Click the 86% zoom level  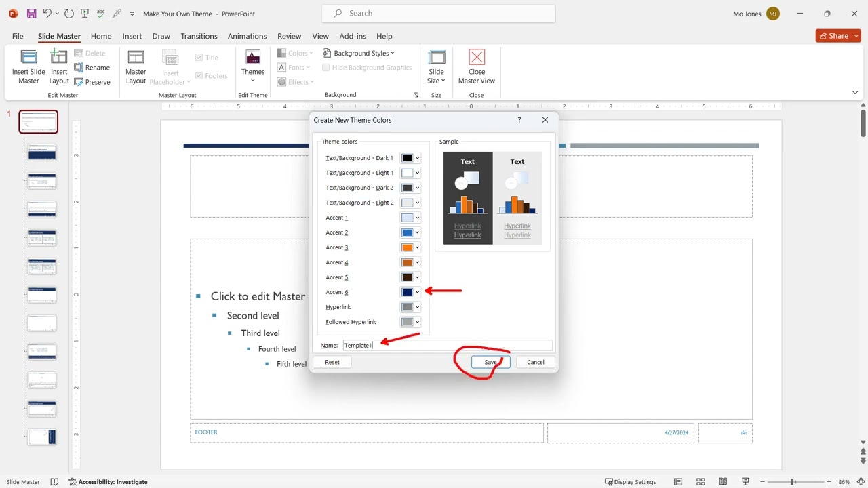pyautogui.click(x=844, y=482)
